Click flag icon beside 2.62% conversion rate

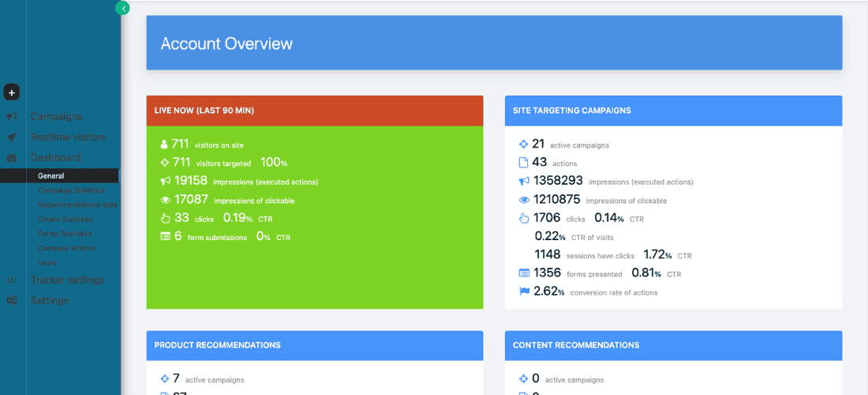pos(524,292)
